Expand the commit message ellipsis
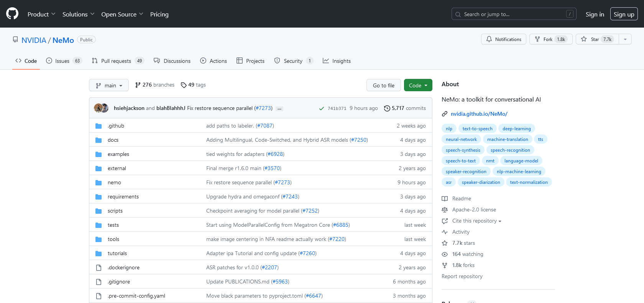Viewport: 644px width, 303px height. pyautogui.click(x=279, y=108)
